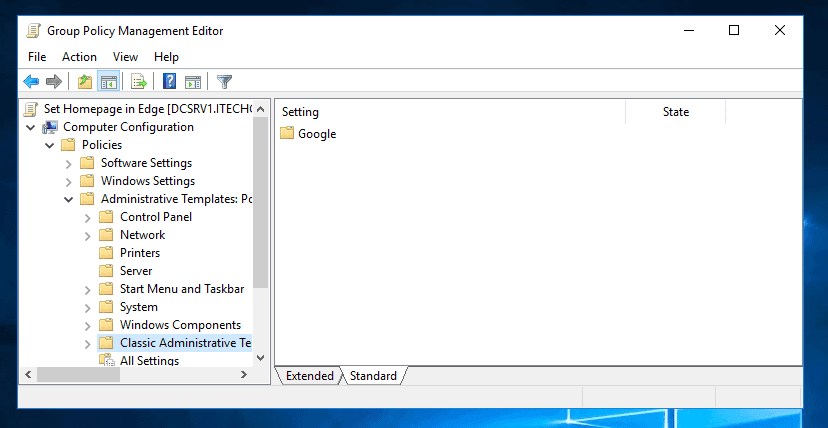Select Set Homepage in Edge root node
Viewport: 828px width, 428px height.
coord(148,109)
